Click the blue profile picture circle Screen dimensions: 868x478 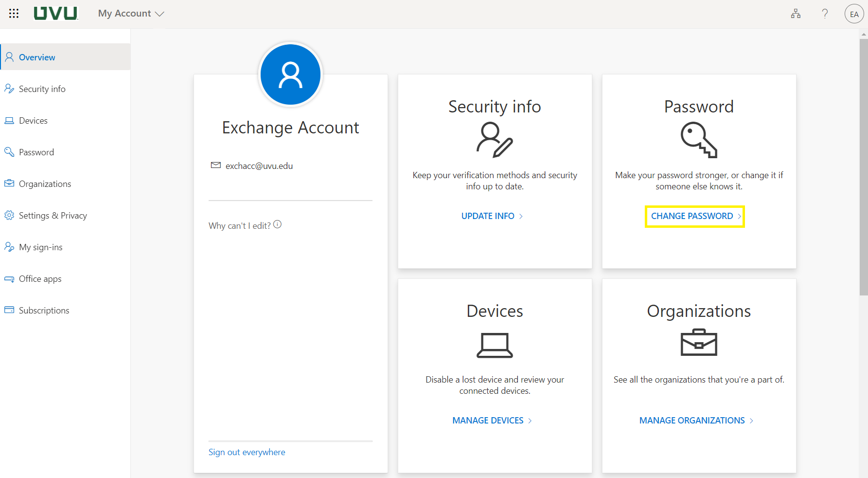coord(290,74)
